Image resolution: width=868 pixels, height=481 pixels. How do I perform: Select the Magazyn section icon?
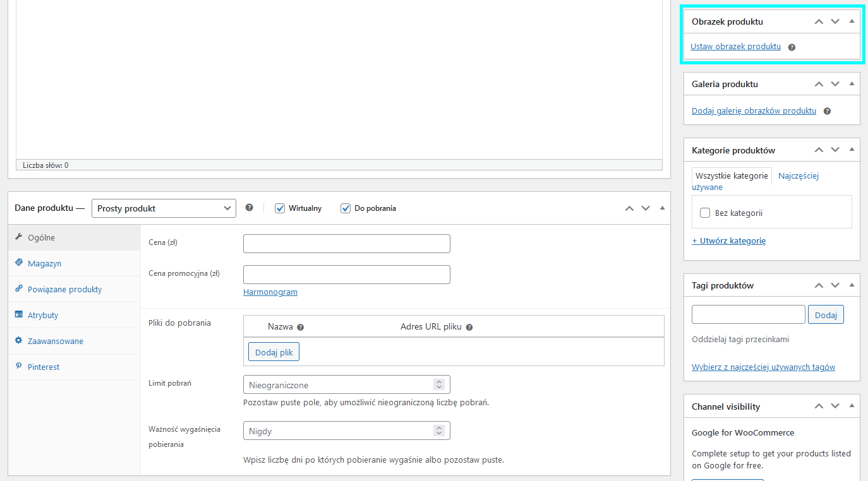coord(19,263)
